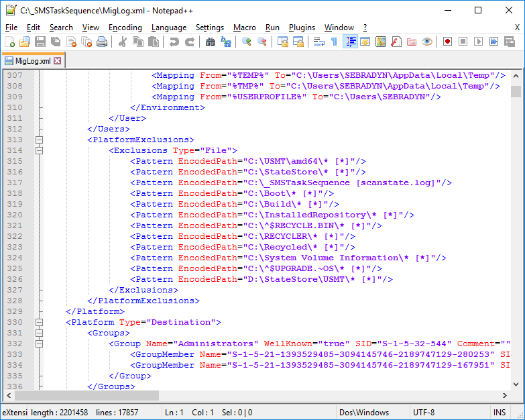The width and height of the screenshot is (525, 420).
Task: Open the Run menu
Action: pos(272,28)
